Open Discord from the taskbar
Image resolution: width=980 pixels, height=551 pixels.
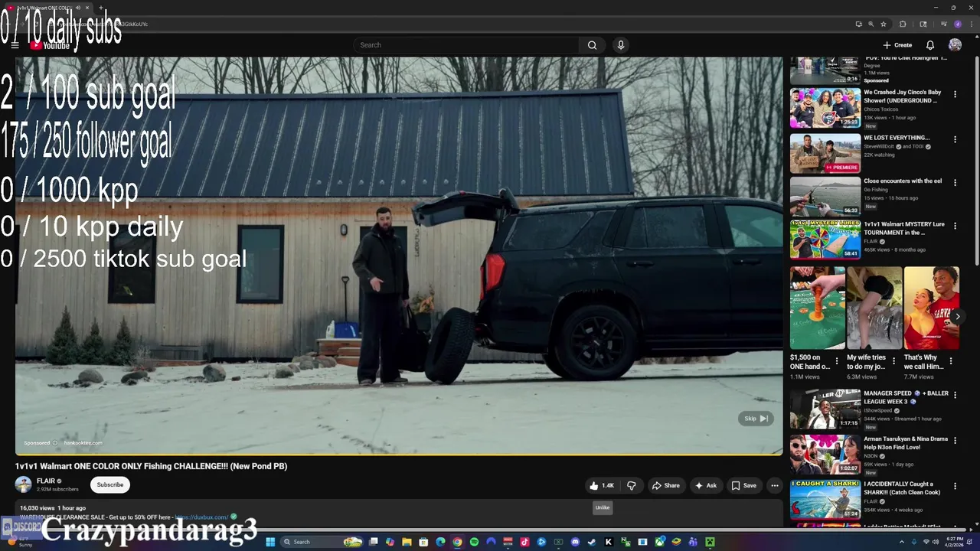(x=575, y=542)
